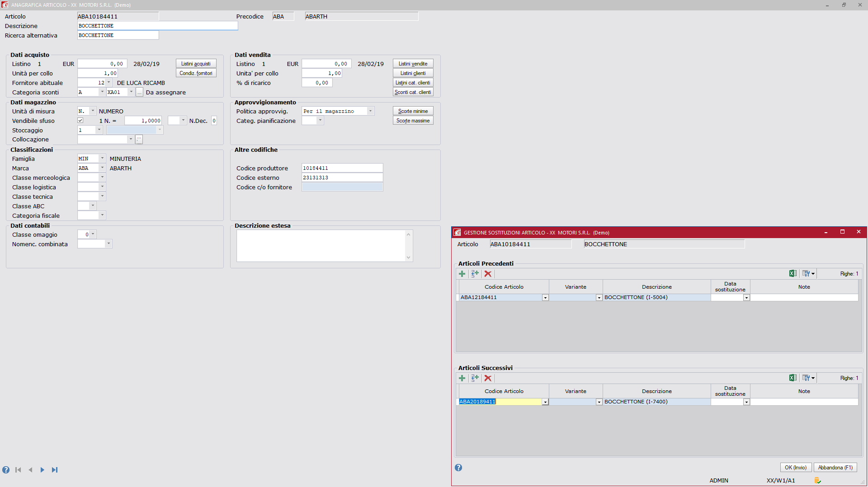The height and width of the screenshot is (487, 868).
Task: Open grid settings in Articoli Precedenti toolbar
Action: tap(808, 273)
